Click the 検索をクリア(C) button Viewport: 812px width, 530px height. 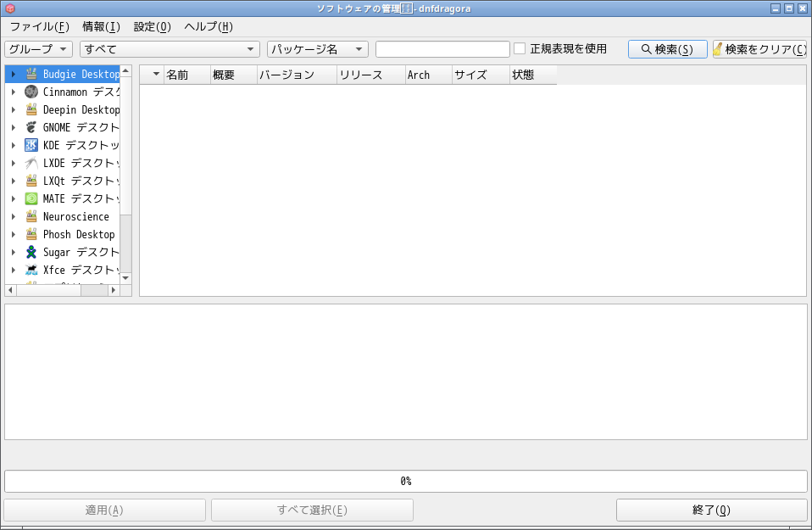(x=759, y=49)
